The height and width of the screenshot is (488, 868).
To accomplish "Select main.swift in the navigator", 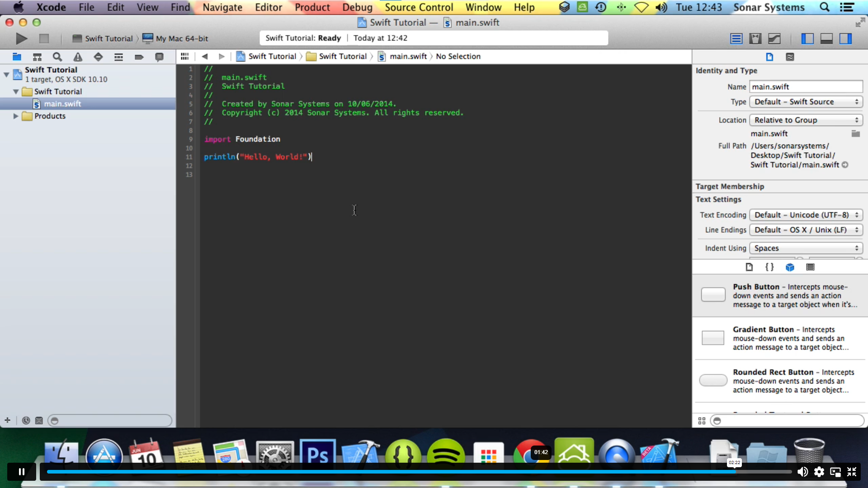I will click(88, 103).
